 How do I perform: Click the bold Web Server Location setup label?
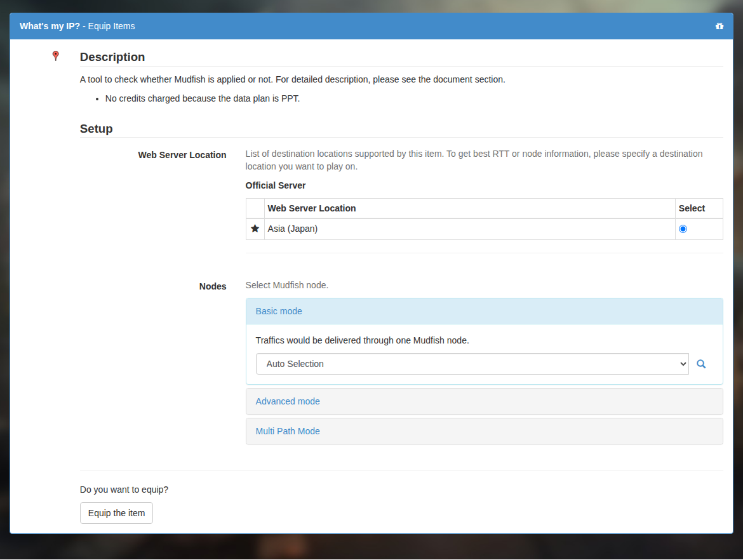pos(182,155)
